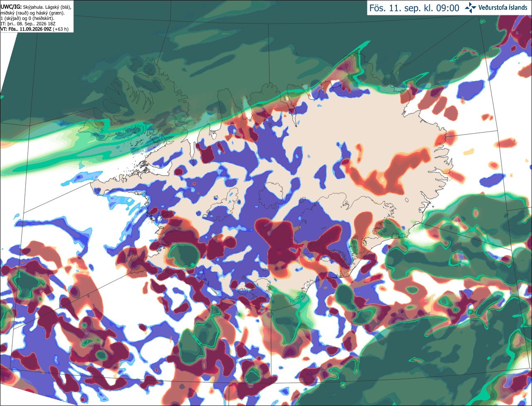Click the (+63 h) forecast offset text
The width and height of the screenshot is (532, 406).
[x=61, y=29]
